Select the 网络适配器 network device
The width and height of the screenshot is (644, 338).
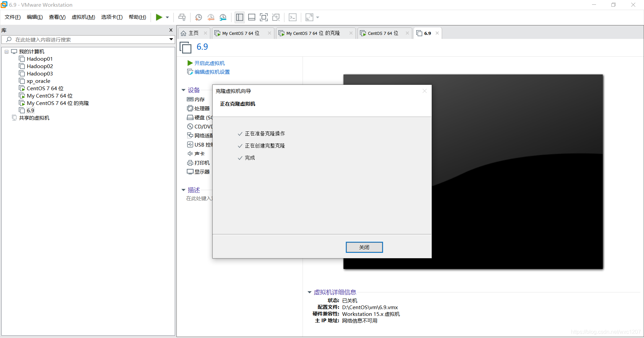point(200,136)
